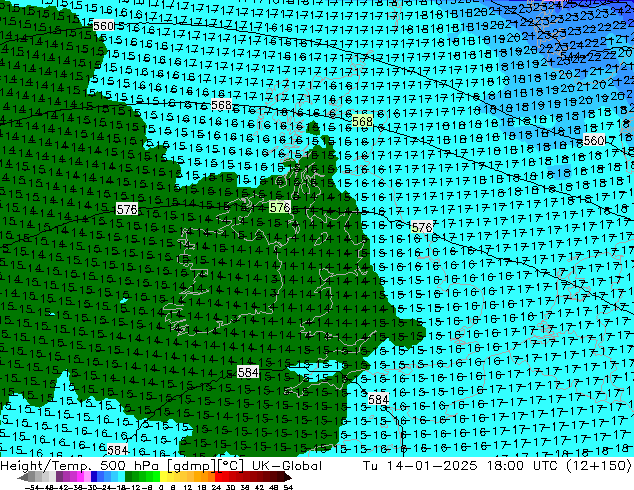Image resolution: width=634 pixels, height=490 pixels.
Task: Click the '54' maximum value on the scale
Action: (288, 487)
